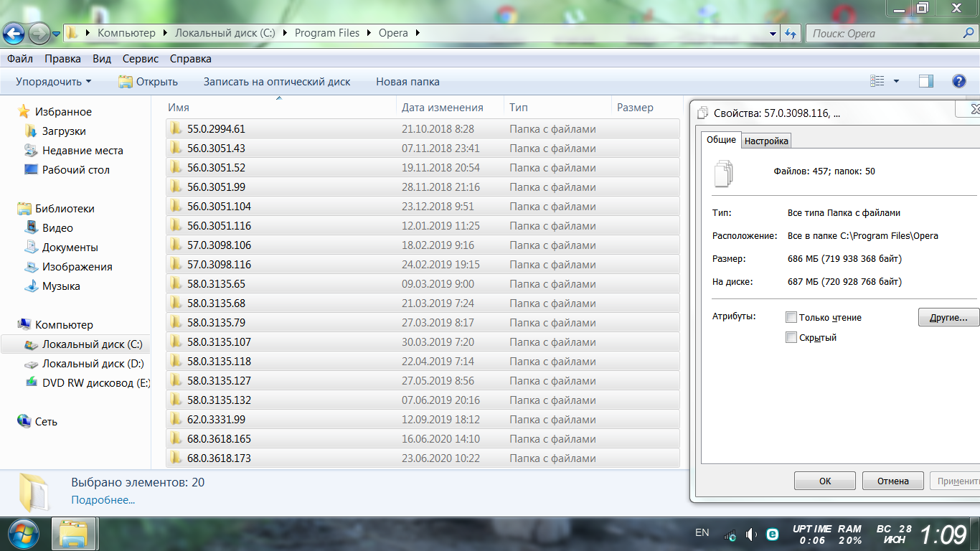Click the Подробнее... link

(103, 499)
